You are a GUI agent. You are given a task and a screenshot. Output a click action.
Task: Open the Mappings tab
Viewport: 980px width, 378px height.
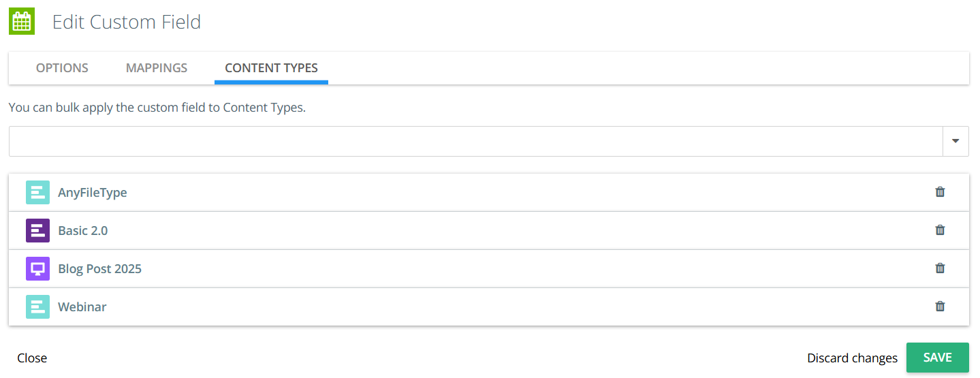(157, 68)
